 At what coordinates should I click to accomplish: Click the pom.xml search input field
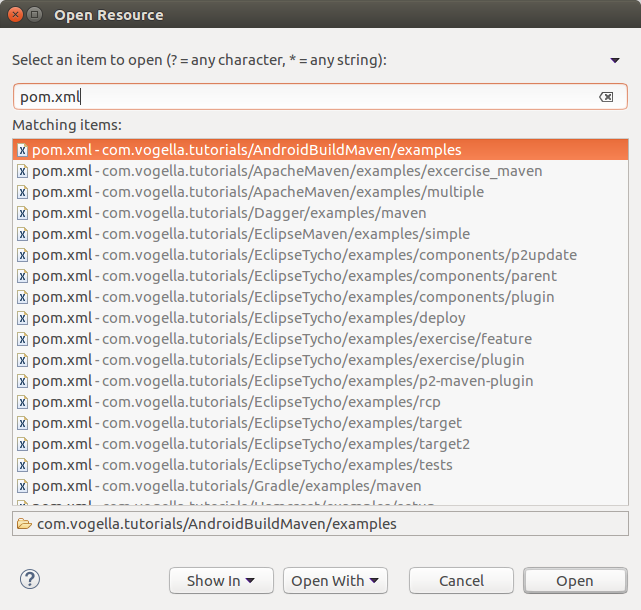point(320,96)
